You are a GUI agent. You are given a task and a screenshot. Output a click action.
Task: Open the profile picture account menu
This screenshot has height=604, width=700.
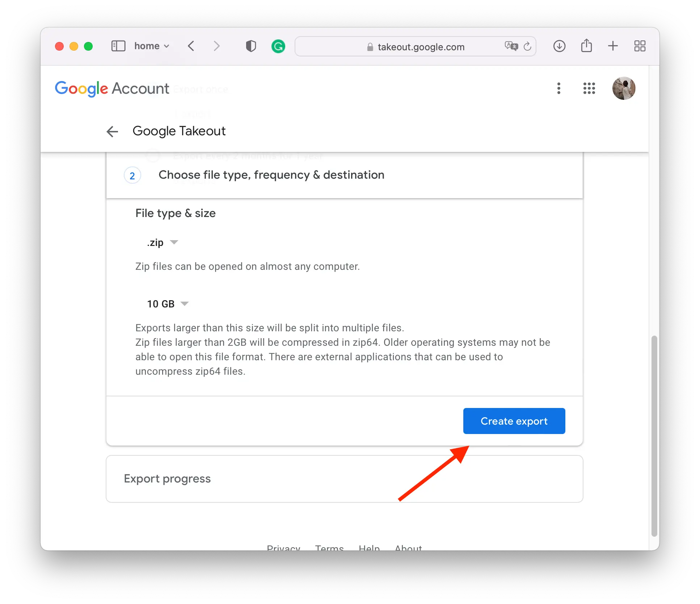pyautogui.click(x=623, y=88)
